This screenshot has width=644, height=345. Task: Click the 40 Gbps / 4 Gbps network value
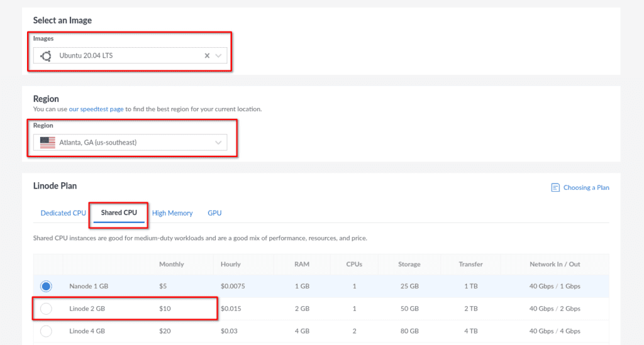pos(555,331)
